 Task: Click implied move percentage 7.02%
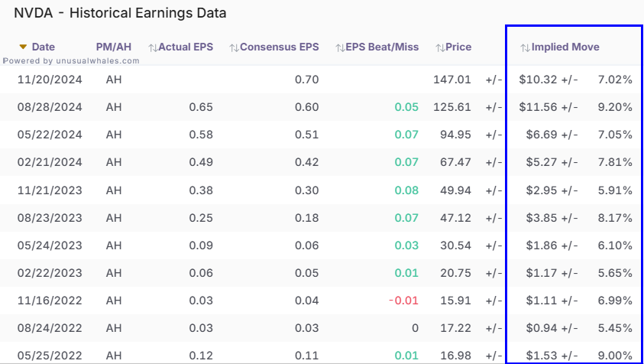pos(615,80)
